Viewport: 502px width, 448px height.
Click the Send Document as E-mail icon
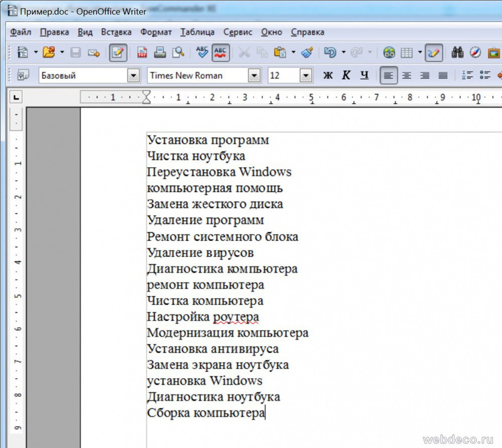click(93, 52)
